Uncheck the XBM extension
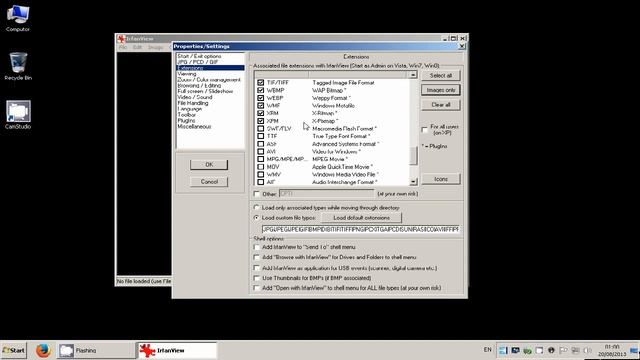640x360 pixels. (x=260, y=113)
